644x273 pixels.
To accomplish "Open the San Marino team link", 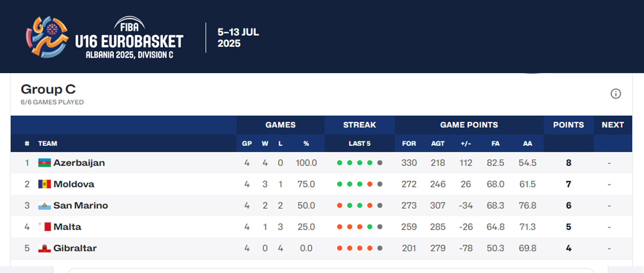I will point(80,206).
